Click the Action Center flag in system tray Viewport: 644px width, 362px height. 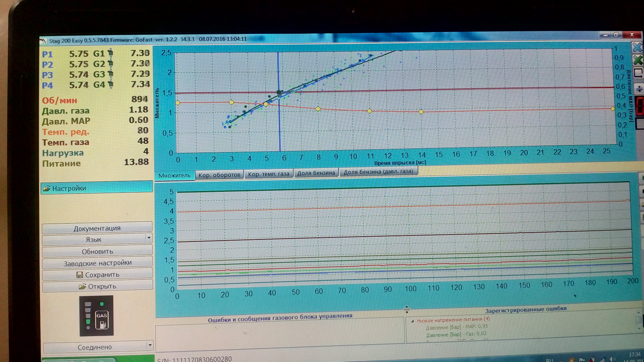[x=582, y=360]
